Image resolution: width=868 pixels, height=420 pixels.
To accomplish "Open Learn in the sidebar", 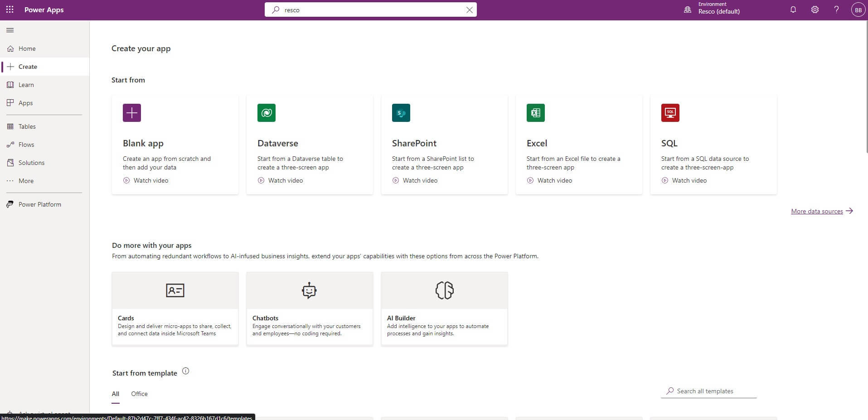I will (x=44, y=85).
